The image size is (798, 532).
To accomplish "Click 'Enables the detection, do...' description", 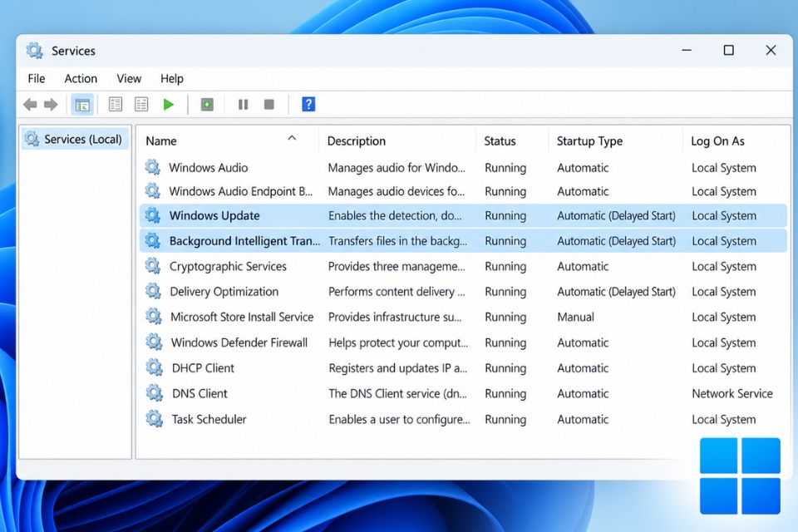I will [x=395, y=216].
